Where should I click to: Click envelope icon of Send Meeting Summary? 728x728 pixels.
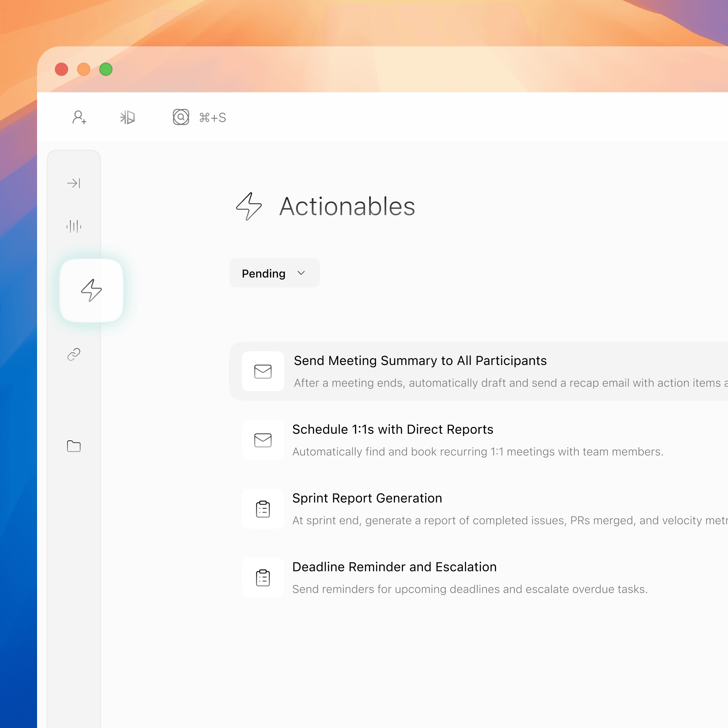[x=263, y=371]
